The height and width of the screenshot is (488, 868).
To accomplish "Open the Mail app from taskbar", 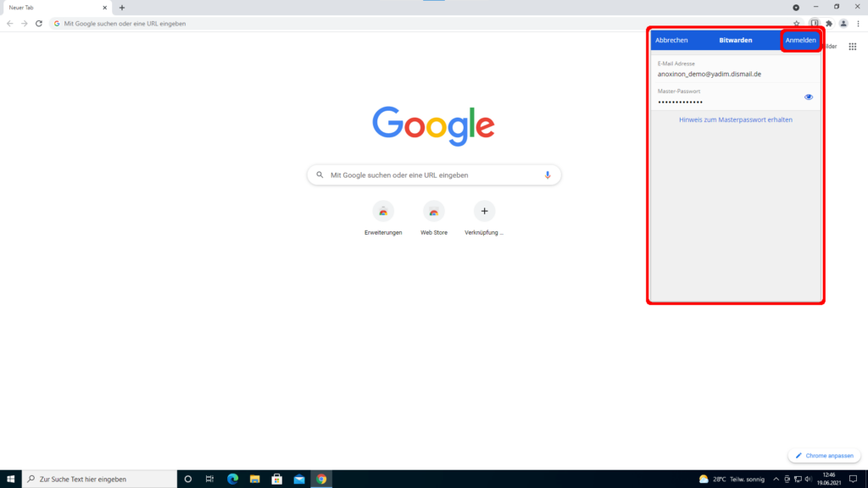I will pos(299,480).
